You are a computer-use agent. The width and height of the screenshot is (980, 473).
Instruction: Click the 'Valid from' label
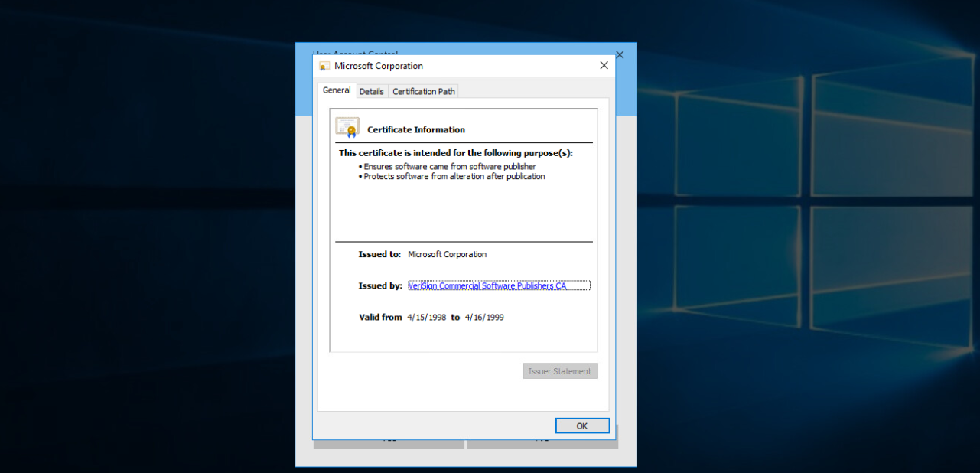tap(380, 317)
